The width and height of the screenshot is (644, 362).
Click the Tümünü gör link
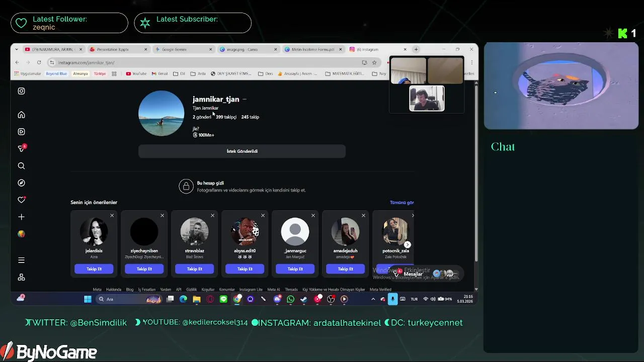(401, 203)
